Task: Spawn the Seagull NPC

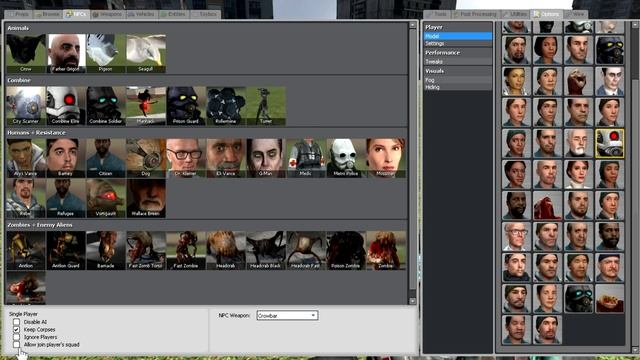Action: [x=146, y=53]
